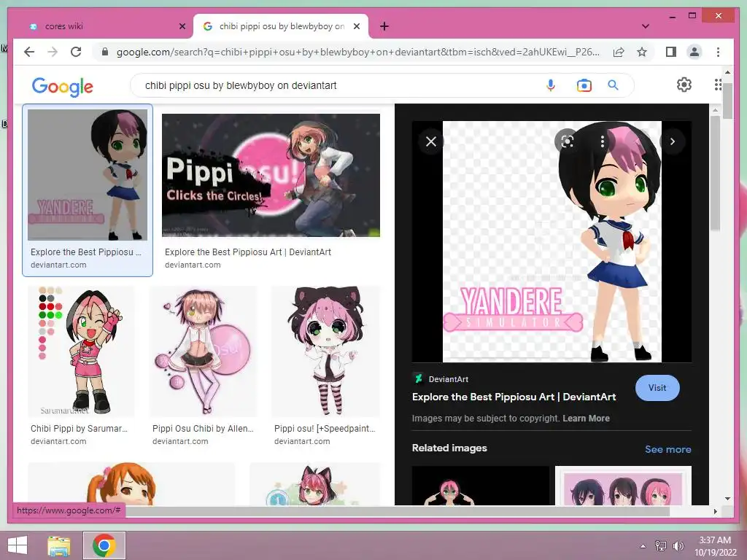Open Explore the Best Pippiosu Art title link

(514, 397)
